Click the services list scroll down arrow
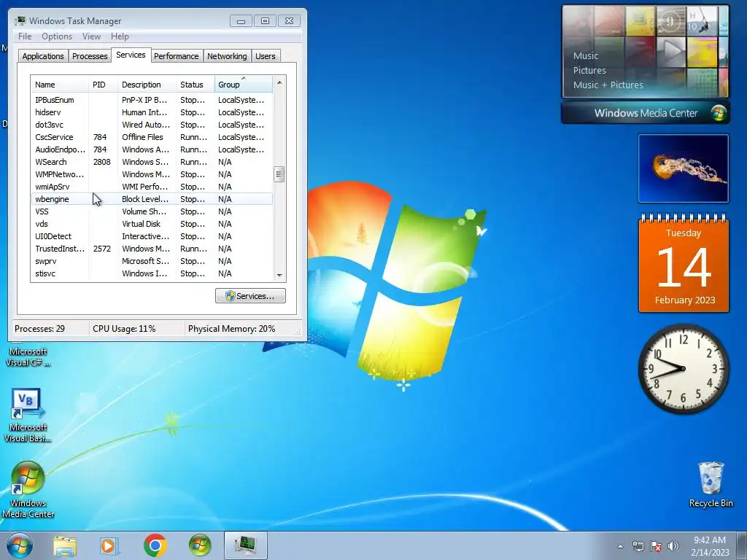Image resolution: width=747 pixels, height=560 pixels. (x=279, y=275)
